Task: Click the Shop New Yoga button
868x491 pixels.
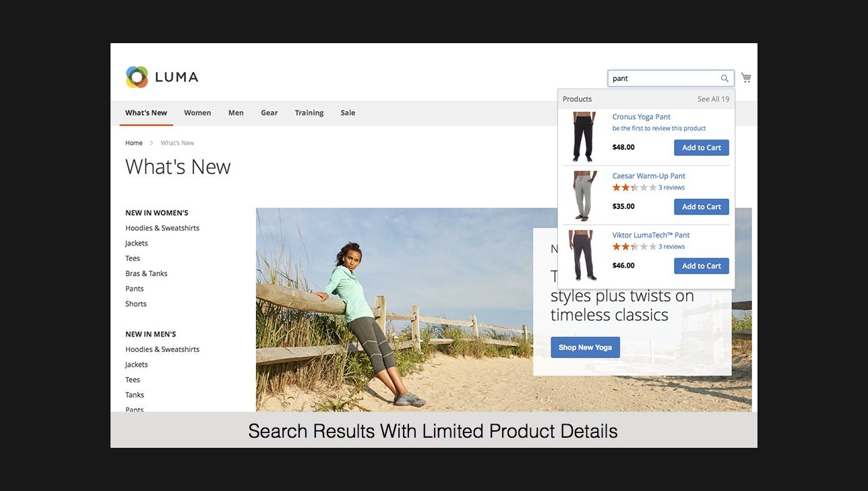Action: click(585, 347)
